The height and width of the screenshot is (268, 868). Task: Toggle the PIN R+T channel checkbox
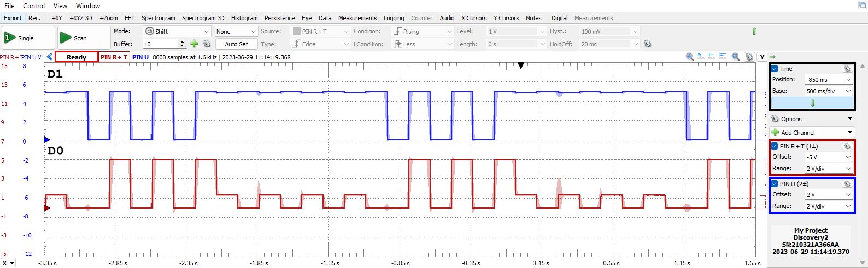click(x=775, y=146)
